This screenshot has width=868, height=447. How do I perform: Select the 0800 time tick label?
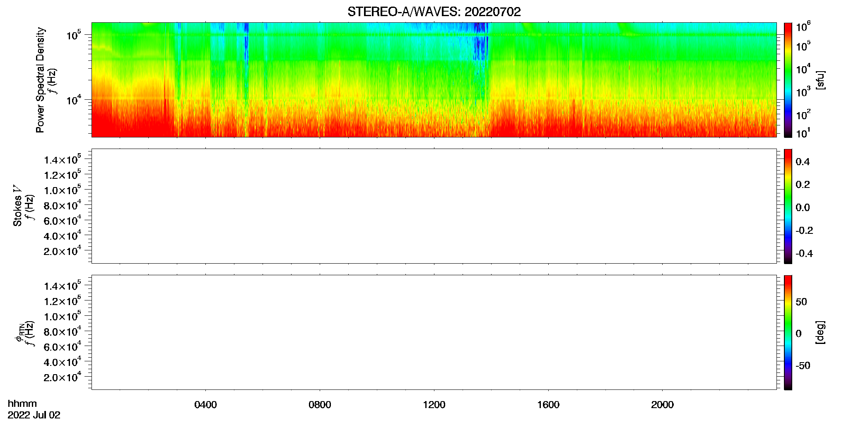point(320,405)
